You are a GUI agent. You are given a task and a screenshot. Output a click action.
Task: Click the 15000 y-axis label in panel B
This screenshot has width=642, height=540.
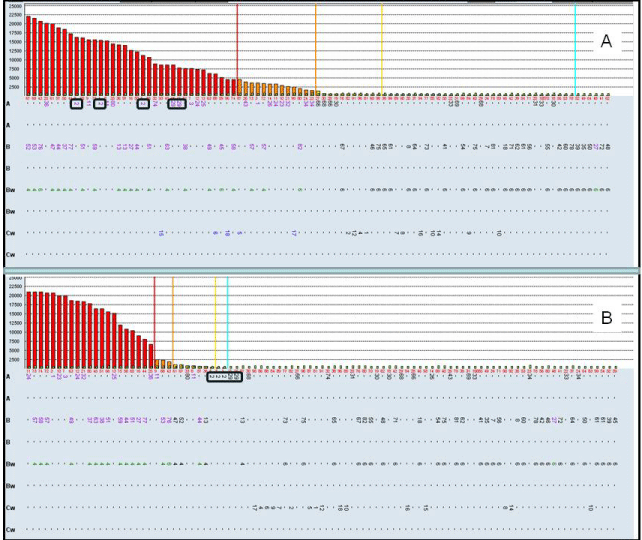(x=15, y=314)
